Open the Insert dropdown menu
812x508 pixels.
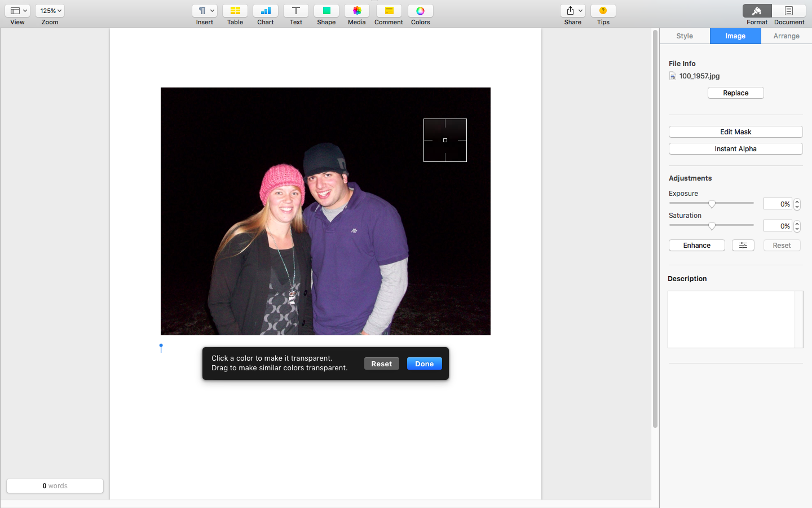tap(204, 10)
